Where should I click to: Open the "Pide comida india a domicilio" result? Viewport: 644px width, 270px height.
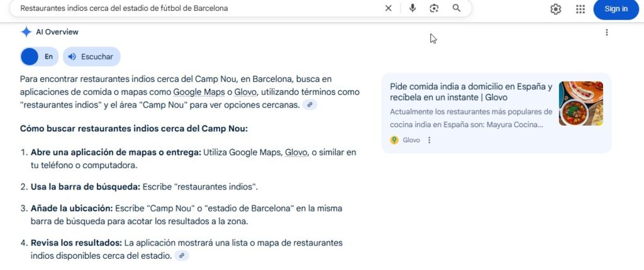pos(470,92)
